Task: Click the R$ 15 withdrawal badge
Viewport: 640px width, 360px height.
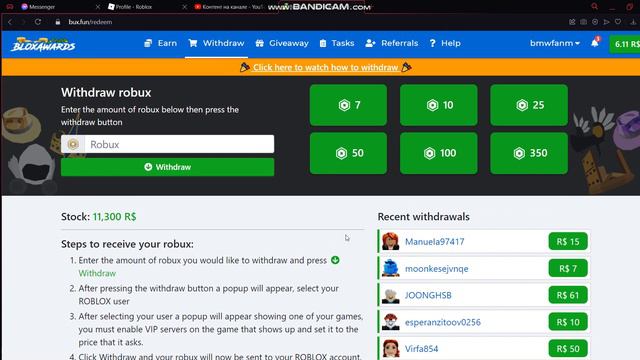Action: pos(568,242)
